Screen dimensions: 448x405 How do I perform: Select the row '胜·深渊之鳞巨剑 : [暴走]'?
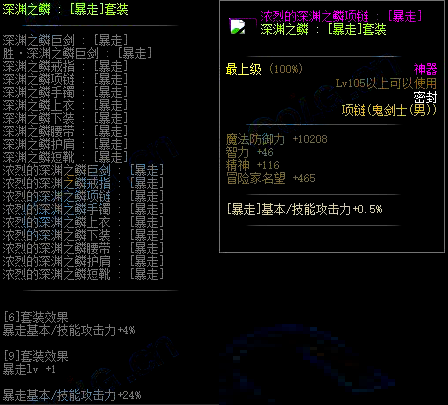pos(77,53)
